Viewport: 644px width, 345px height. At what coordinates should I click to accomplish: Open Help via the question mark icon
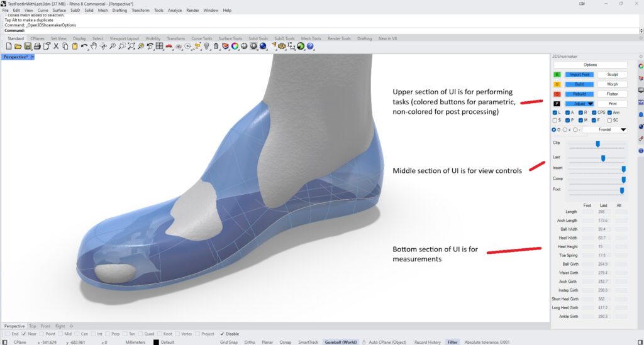click(x=310, y=47)
